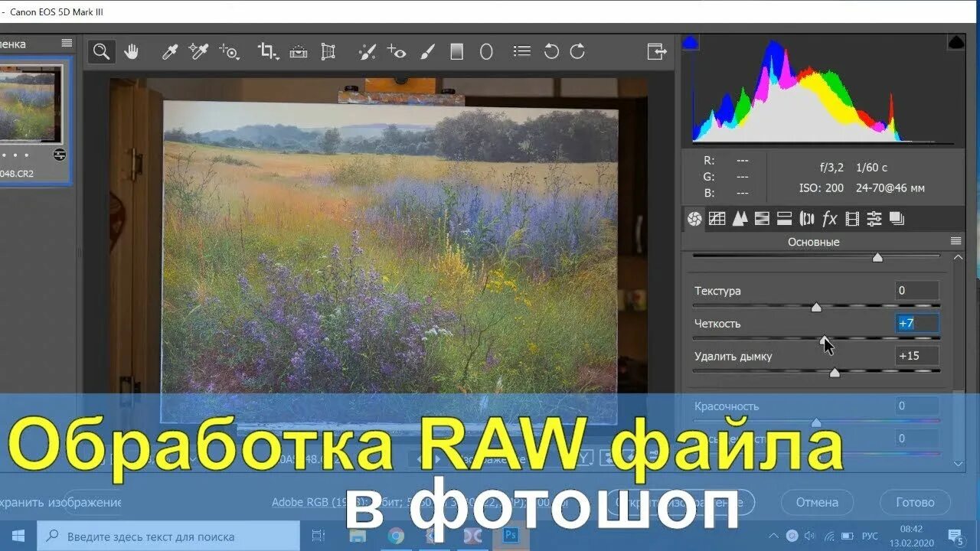Open Photoshop from the taskbar
This screenshot has width=980, height=551.
coord(511,536)
